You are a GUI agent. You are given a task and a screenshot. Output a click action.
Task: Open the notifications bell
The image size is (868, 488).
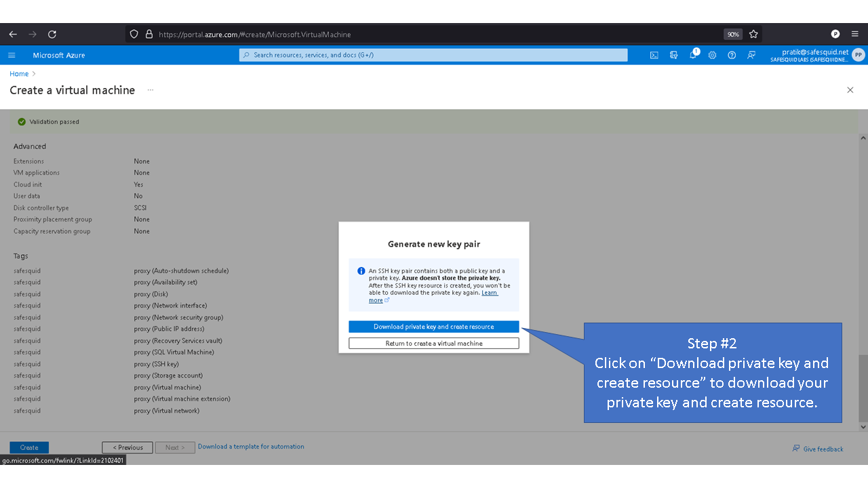[693, 56]
